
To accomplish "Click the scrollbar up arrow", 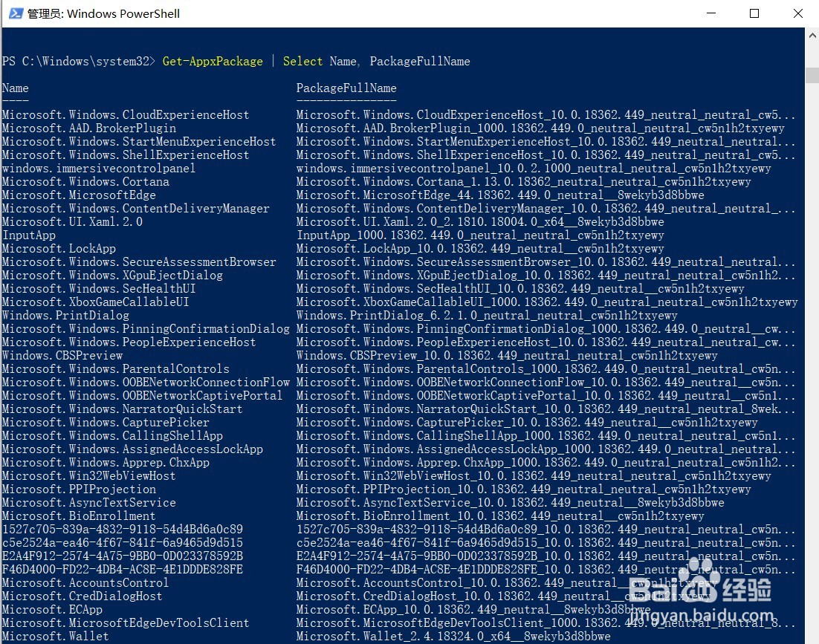I will coord(812,36).
